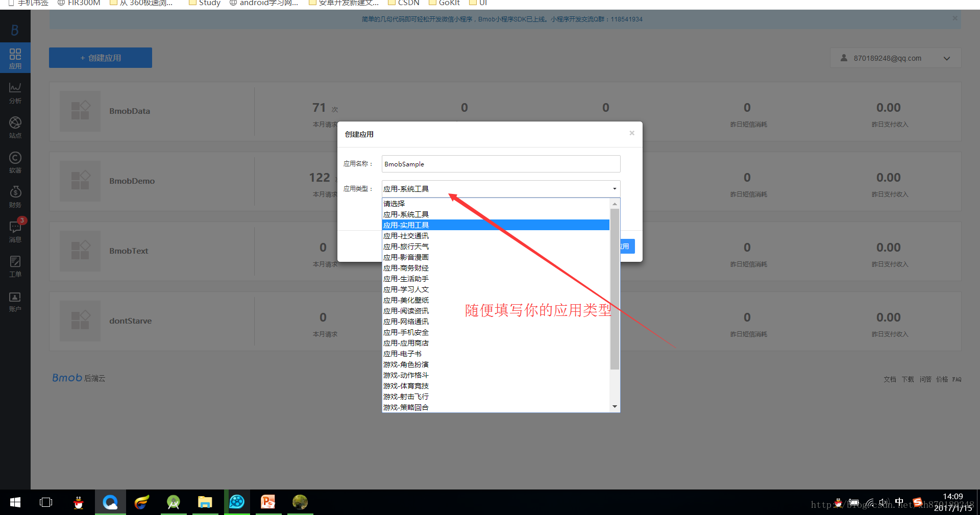
Task: Open the CSDN bookmark folder
Action: [x=404, y=3]
